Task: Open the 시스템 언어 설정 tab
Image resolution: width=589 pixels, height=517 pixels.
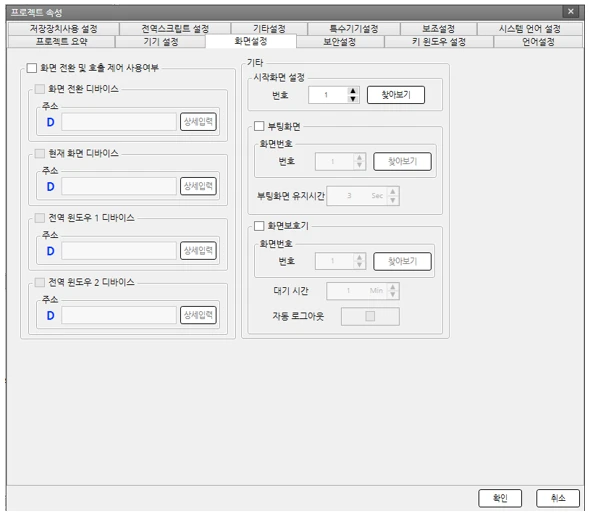Action: (x=530, y=29)
